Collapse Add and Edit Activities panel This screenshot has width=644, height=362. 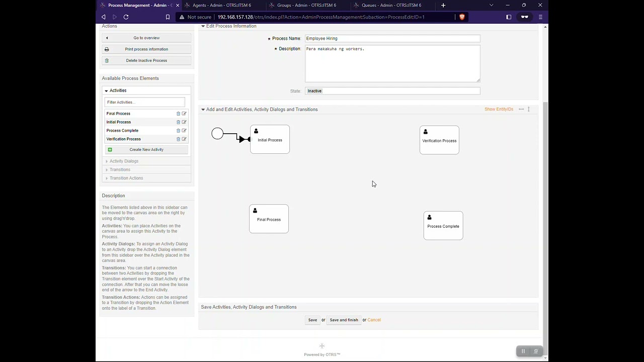click(x=203, y=110)
